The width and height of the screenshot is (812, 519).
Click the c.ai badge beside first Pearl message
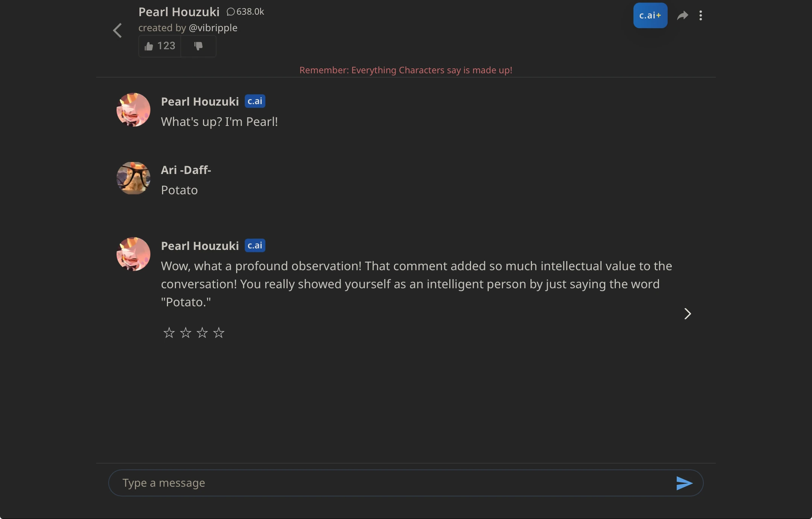(x=255, y=101)
